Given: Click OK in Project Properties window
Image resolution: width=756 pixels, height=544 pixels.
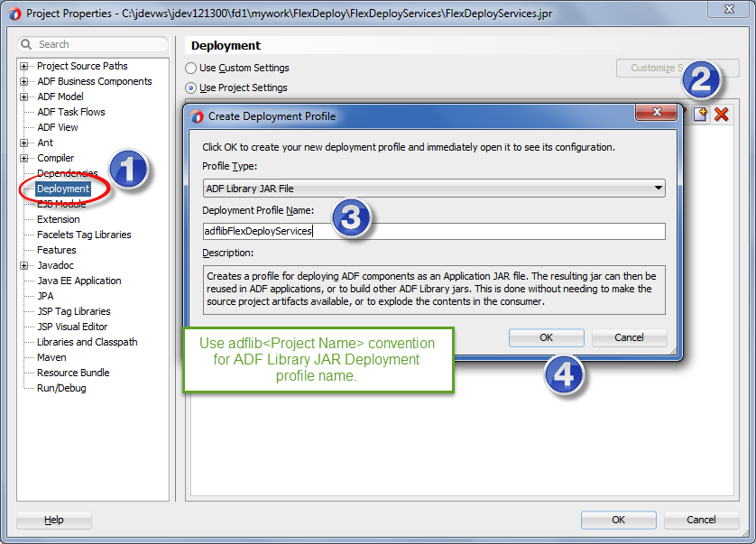Looking at the screenshot, I should (619, 520).
